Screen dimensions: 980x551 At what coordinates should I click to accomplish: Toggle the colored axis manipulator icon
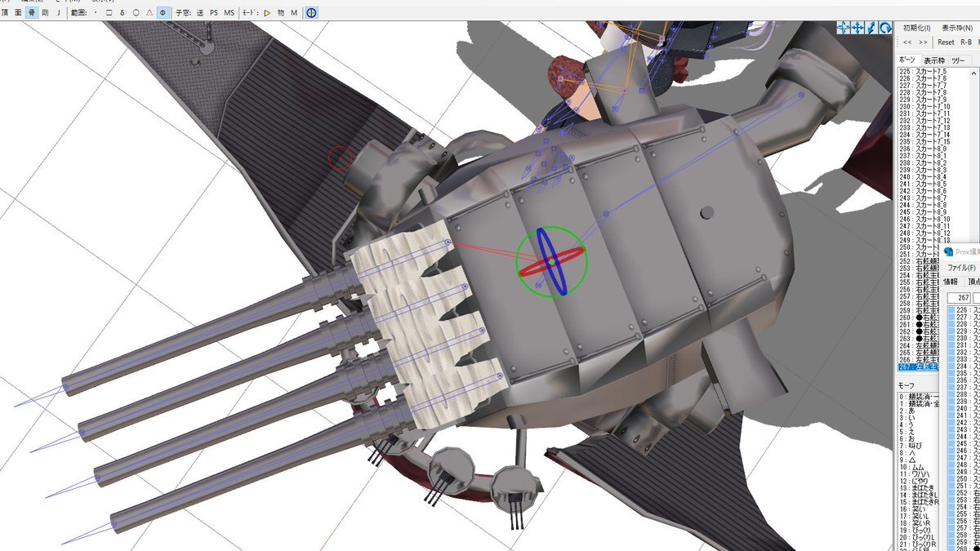point(312,13)
